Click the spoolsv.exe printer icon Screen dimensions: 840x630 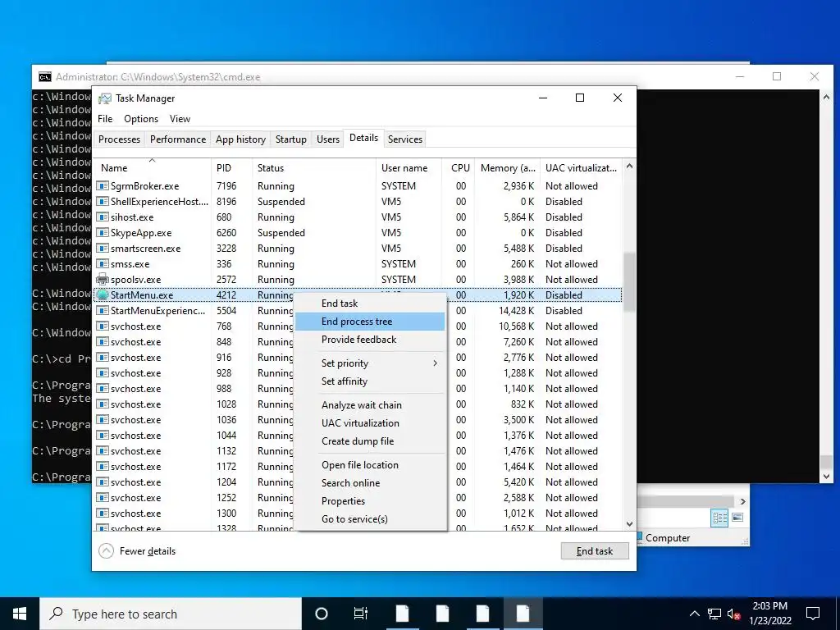(103, 280)
